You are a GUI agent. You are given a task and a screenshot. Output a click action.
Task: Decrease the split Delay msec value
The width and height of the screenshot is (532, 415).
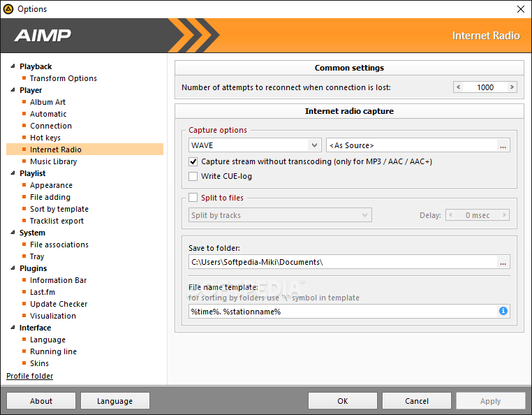coord(451,215)
